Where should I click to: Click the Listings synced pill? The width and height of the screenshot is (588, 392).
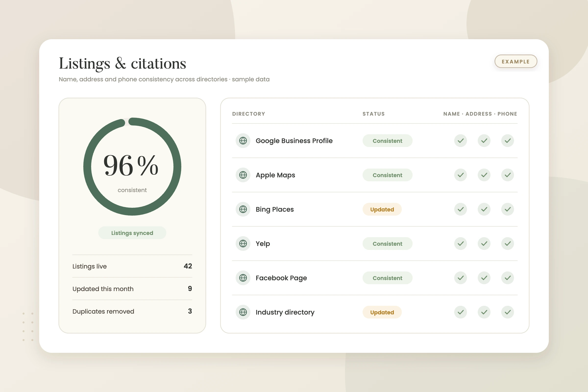[132, 233]
